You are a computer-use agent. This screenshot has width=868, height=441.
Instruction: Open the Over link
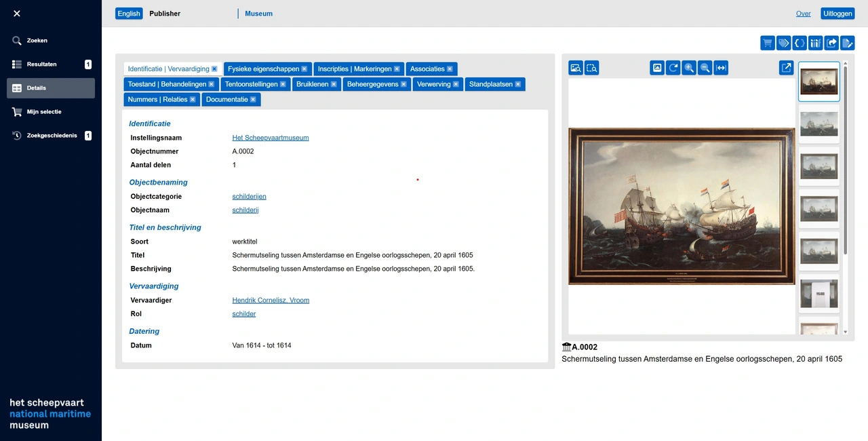click(803, 13)
